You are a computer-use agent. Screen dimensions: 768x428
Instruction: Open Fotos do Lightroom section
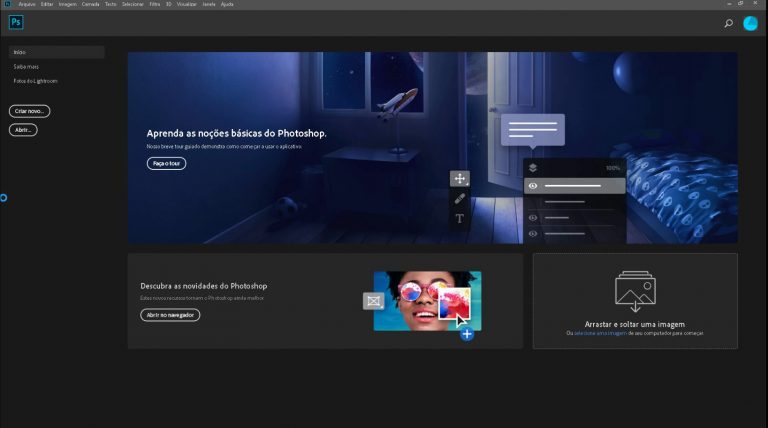click(x=35, y=81)
